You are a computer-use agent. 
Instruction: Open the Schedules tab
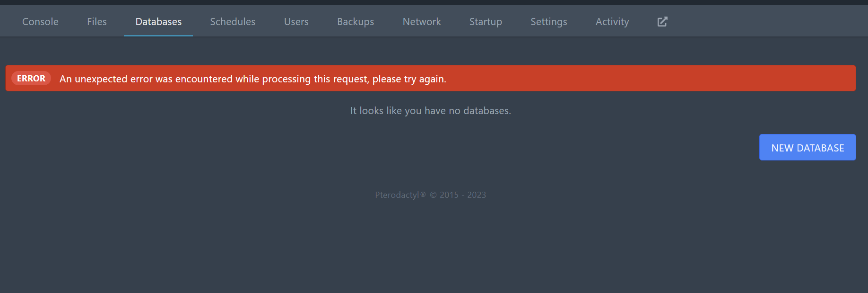(x=233, y=21)
